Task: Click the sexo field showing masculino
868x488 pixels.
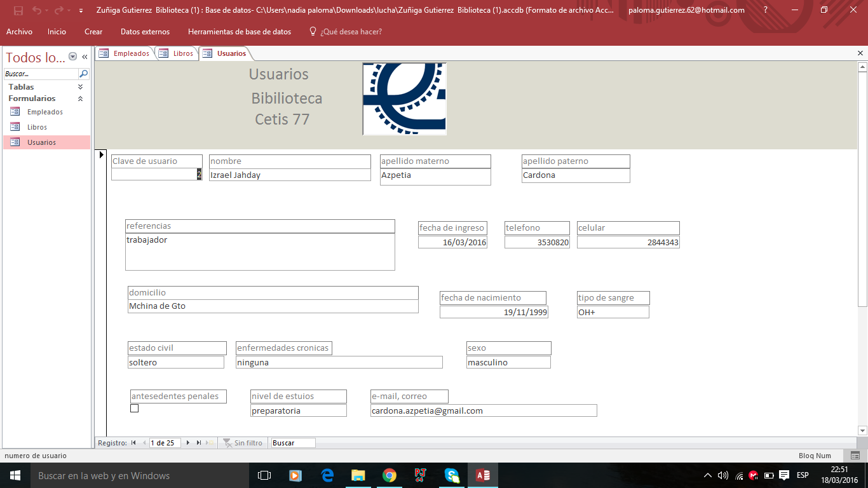Action: 508,362
